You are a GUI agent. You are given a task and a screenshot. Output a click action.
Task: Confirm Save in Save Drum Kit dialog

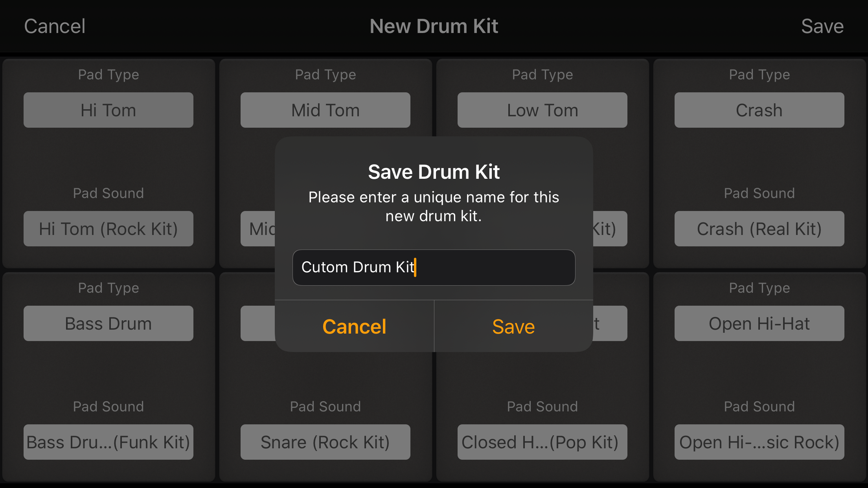coord(513,327)
